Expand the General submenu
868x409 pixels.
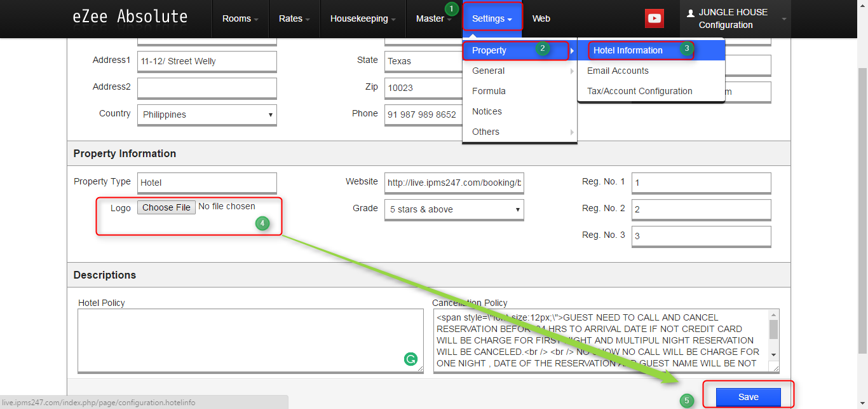pyautogui.click(x=519, y=71)
